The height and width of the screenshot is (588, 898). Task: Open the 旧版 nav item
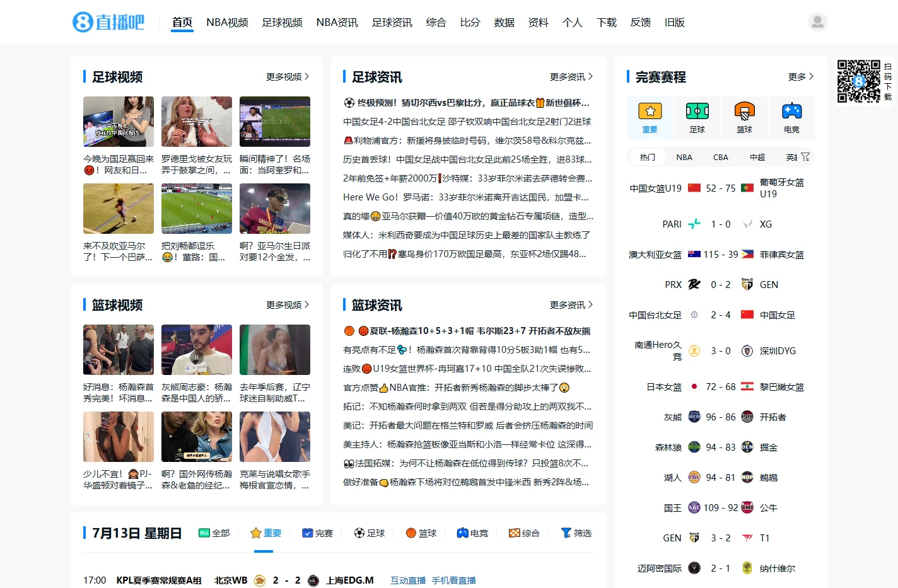pos(675,22)
